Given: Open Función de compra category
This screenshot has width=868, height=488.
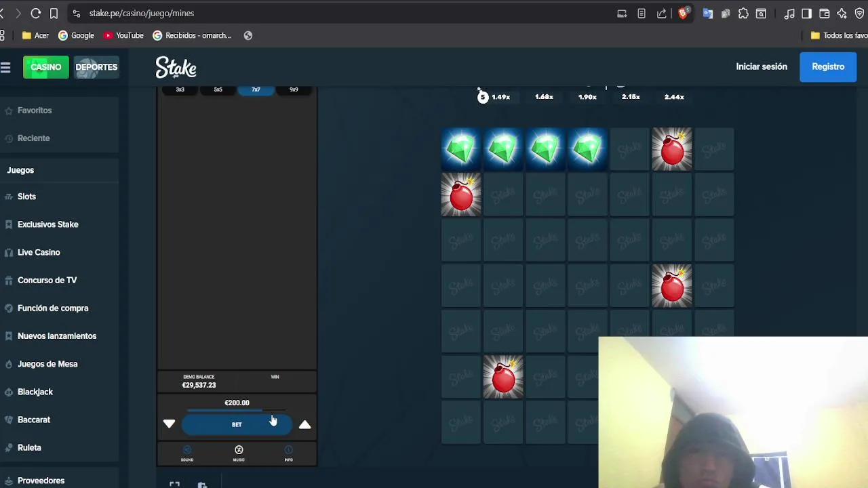Looking at the screenshot, I should tap(53, 308).
